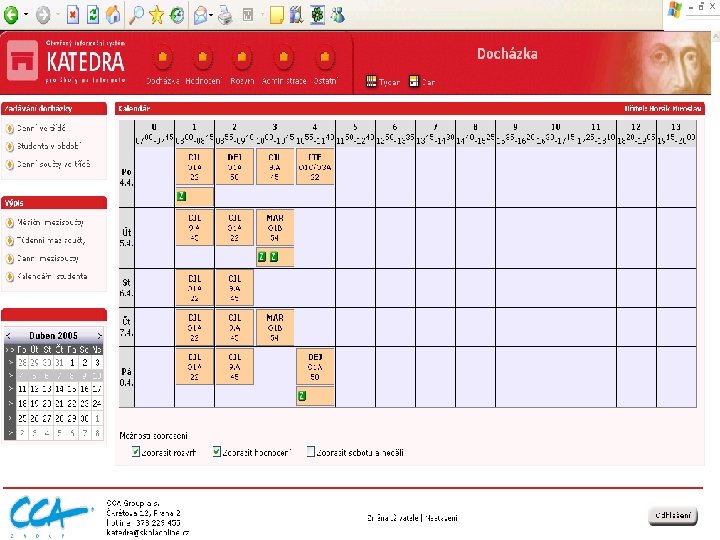Image resolution: width=720 pixels, height=540 pixels.
Task: Open Denní mezisoučty report link
Action: click(48, 258)
